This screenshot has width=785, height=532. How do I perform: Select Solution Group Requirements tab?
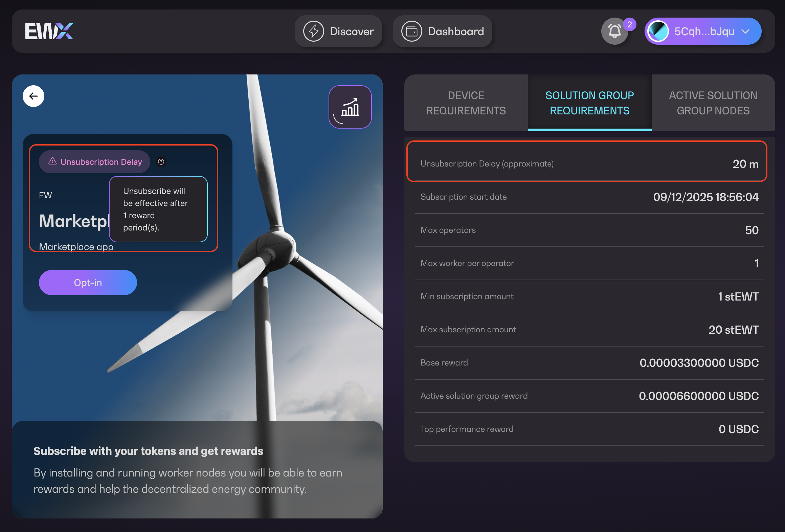click(589, 103)
